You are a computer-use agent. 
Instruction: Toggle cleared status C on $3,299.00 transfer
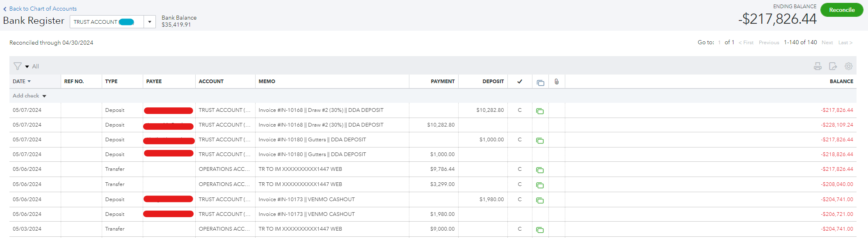pyautogui.click(x=520, y=184)
